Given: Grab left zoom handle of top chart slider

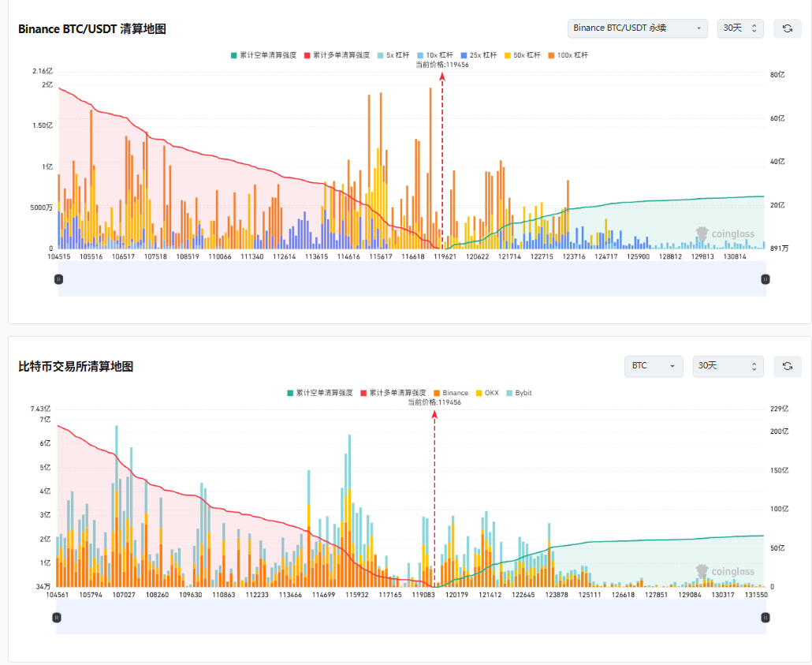Looking at the screenshot, I should [x=58, y=279].
